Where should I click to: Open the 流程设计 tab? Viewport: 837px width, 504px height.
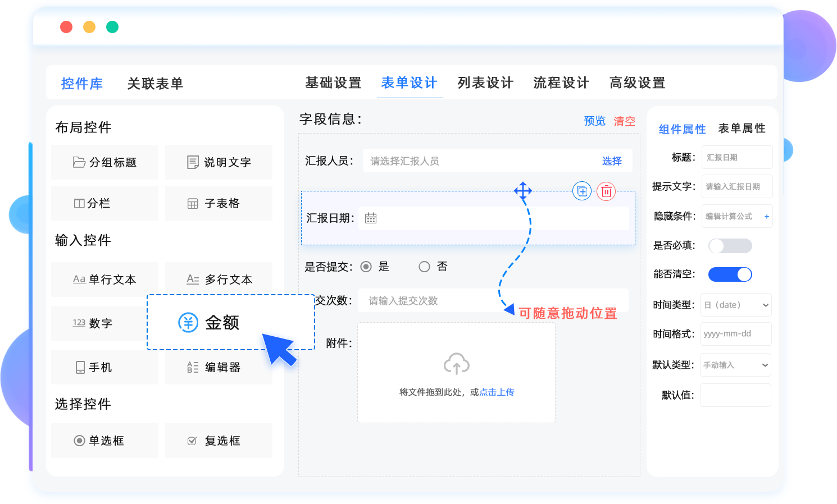(x=561, y=83)
